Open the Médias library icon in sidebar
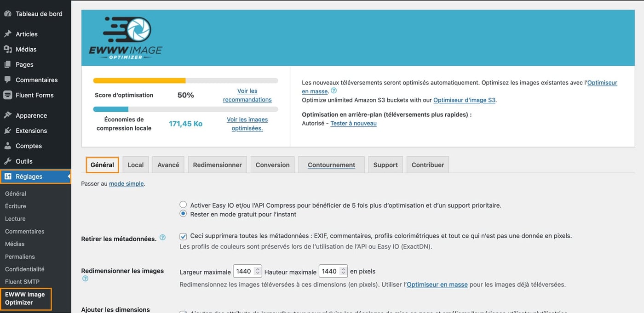This screenshot has width=644, height=313. [7, 49]
